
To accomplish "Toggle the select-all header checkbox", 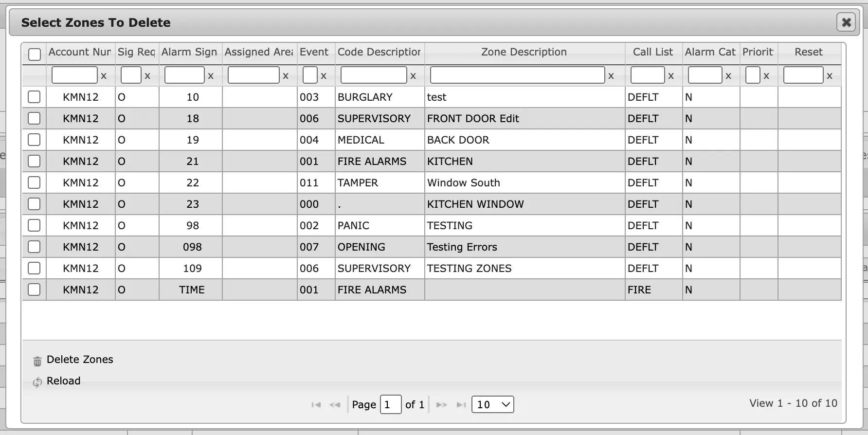I will (x=35, y=54).
